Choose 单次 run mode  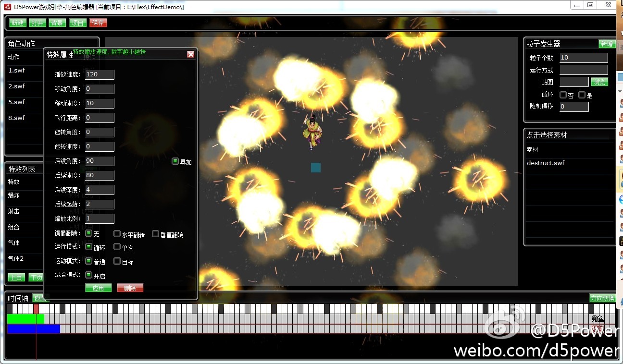pos(117,247)
